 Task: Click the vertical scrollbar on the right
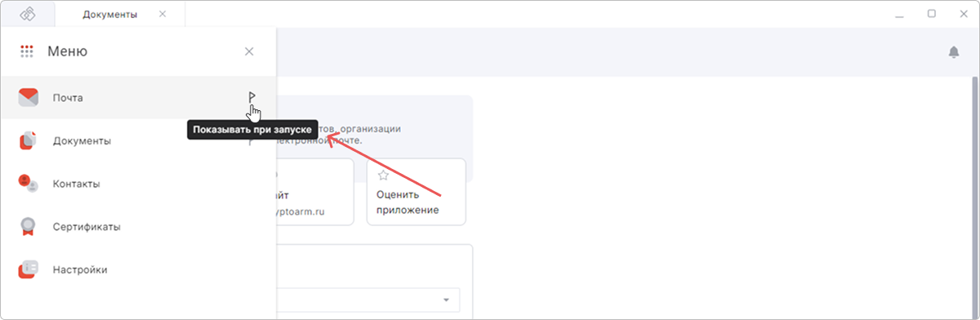[x=973, y=196]
